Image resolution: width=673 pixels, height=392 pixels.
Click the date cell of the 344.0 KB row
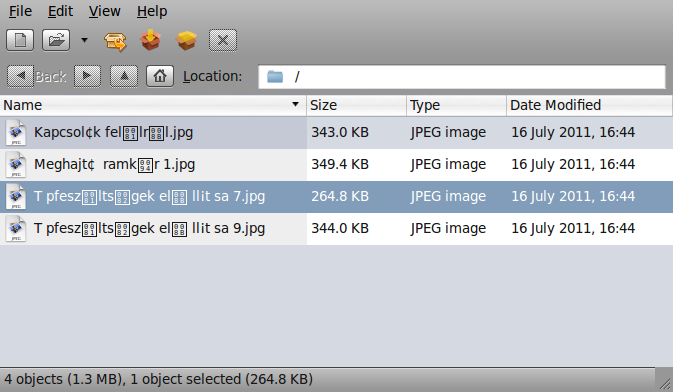(573, 228)
